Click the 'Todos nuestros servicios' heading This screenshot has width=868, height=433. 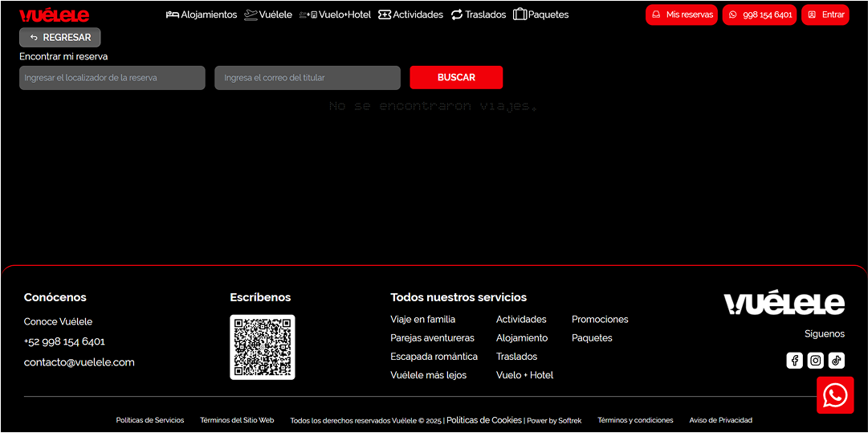coord(458,297)
